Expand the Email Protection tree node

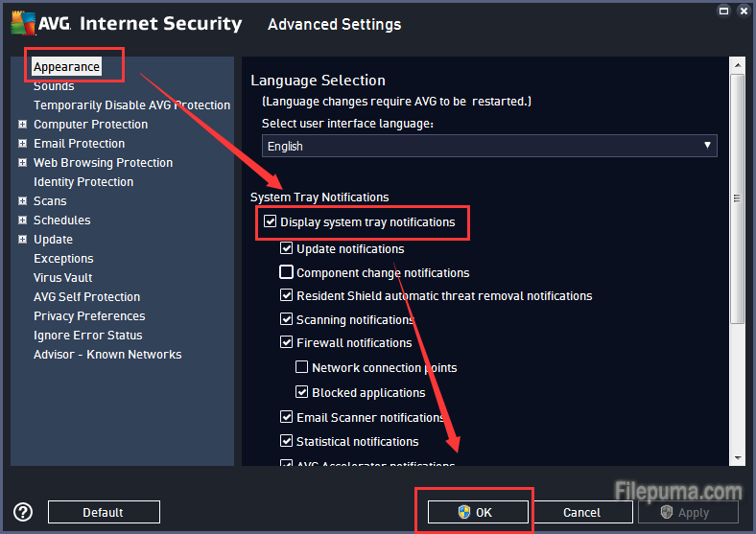click(x=22, y=144)
